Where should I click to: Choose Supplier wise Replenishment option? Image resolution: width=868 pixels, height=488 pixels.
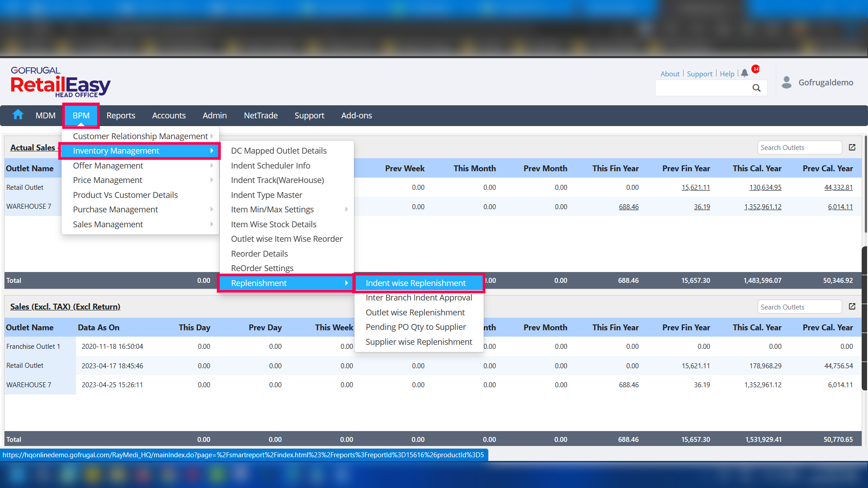(419, 342)
